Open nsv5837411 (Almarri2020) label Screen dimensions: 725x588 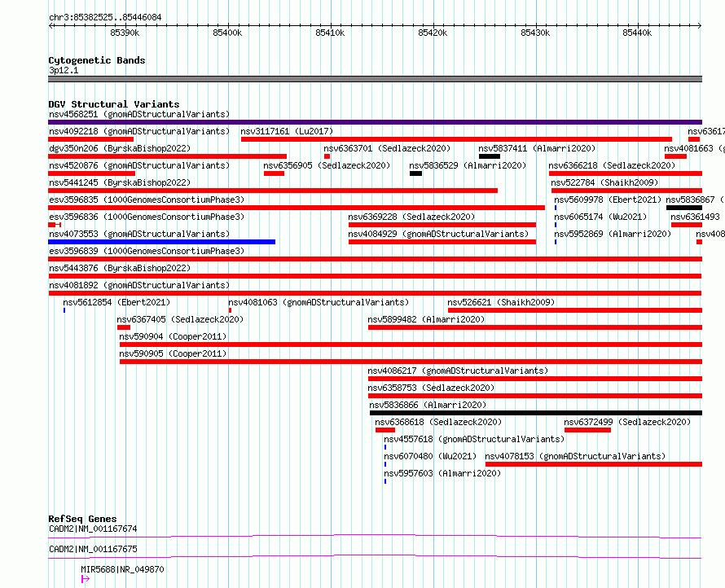[537, 148]
